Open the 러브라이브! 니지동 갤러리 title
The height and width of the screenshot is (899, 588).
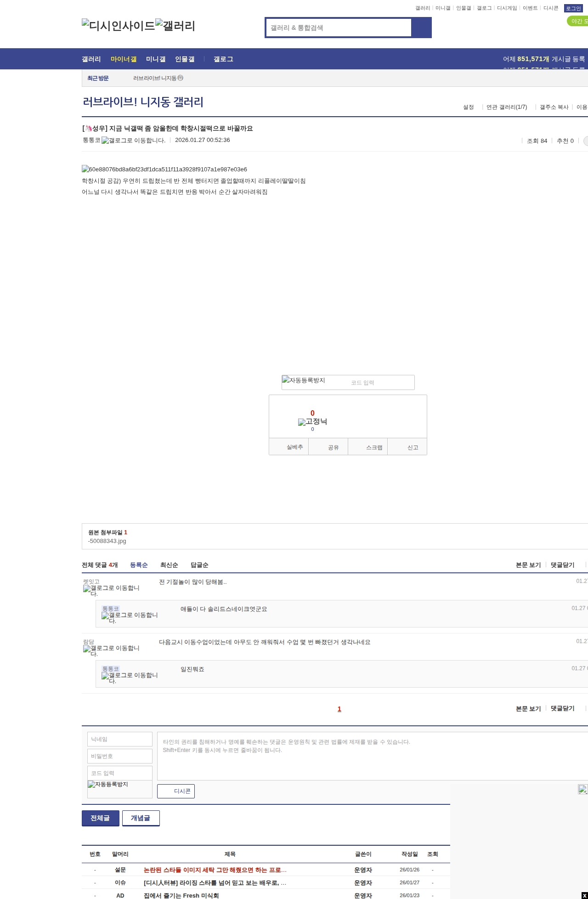[x=143, y=102]
